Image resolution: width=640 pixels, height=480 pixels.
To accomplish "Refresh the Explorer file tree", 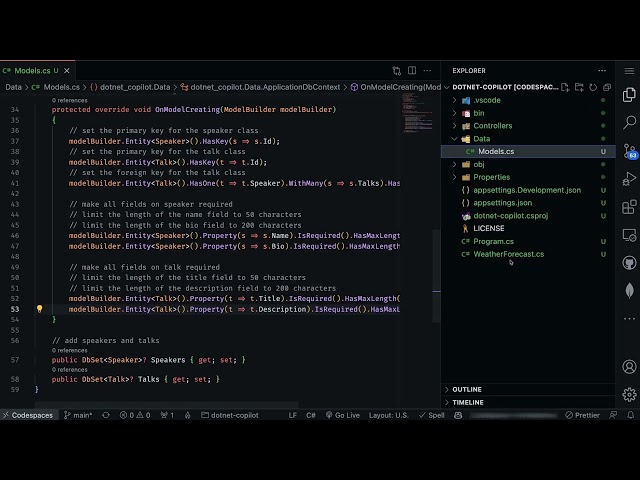I will [x=593, y=87].
